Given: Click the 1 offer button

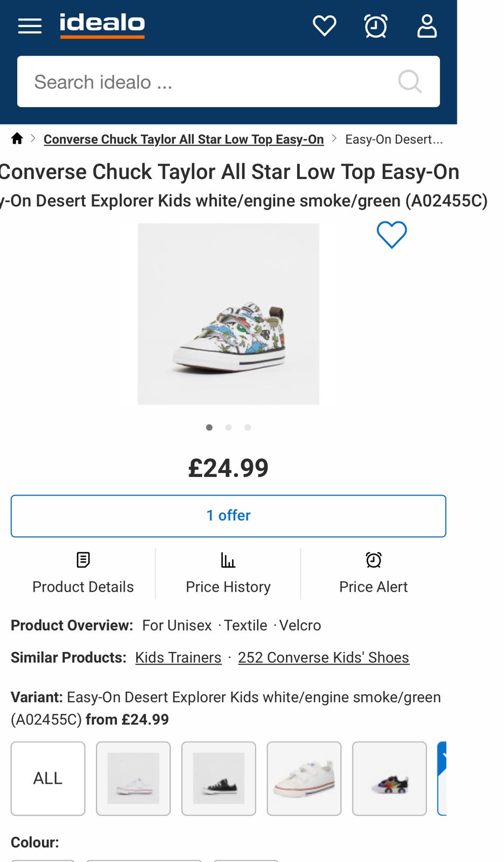Looking at the screenshot, I should (228, 516).
